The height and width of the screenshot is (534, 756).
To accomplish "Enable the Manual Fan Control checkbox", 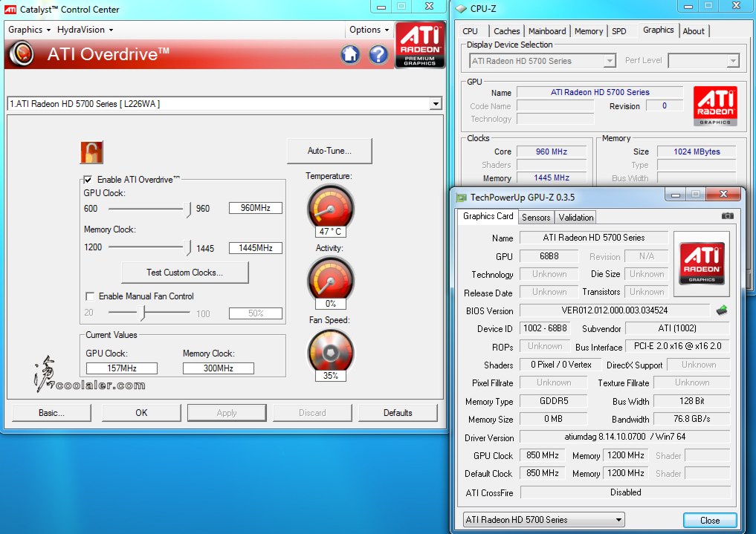I will coord(90,296).
